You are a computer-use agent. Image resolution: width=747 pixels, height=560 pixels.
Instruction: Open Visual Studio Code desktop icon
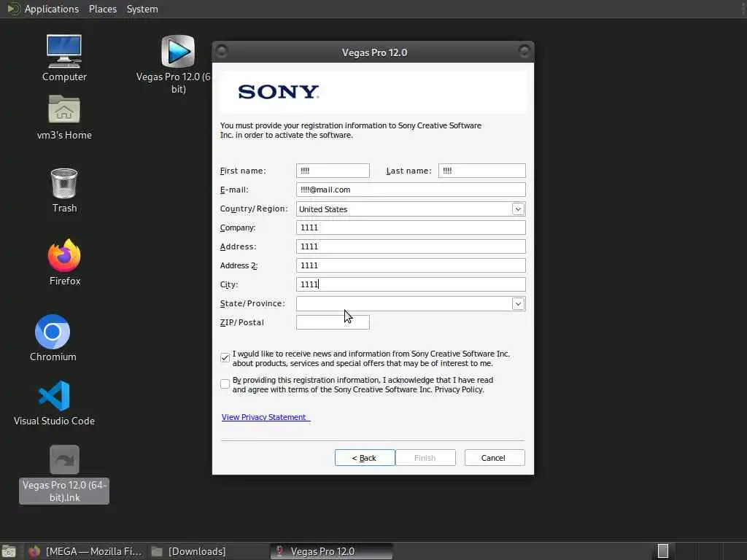tap(54, 396)
